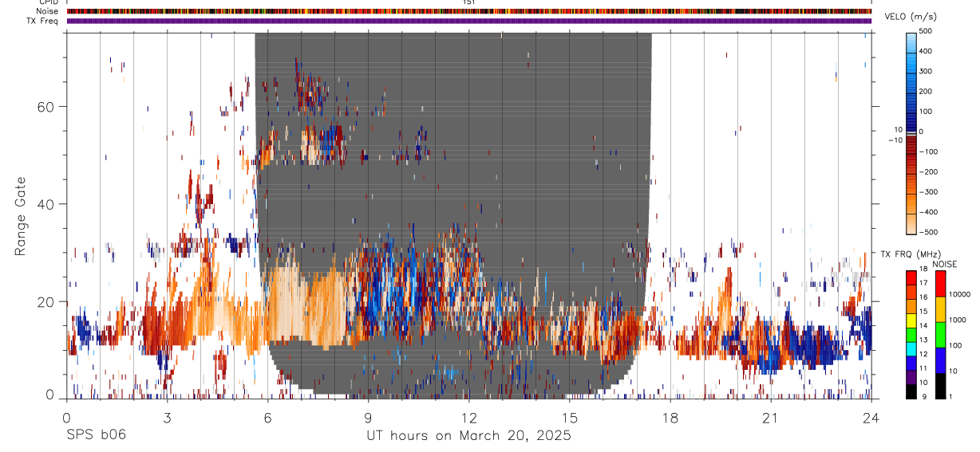Click the purple TX Freq strip above plot

(469, 21)
